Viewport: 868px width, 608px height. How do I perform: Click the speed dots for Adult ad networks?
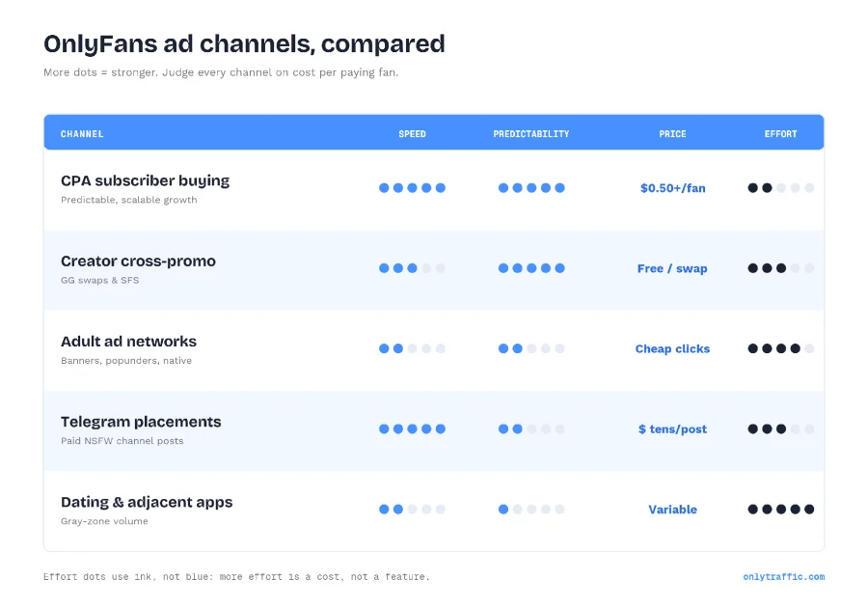tap(412, 348)
